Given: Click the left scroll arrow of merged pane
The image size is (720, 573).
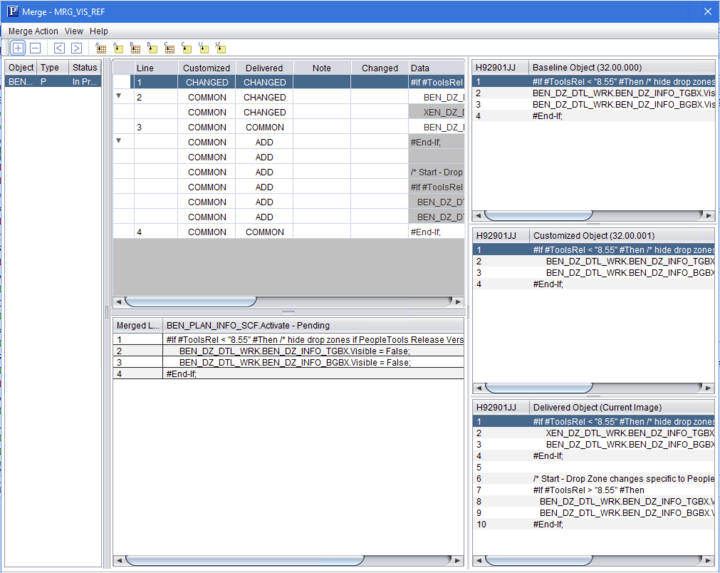Looking at the screenshot, I should pos(119,561).
